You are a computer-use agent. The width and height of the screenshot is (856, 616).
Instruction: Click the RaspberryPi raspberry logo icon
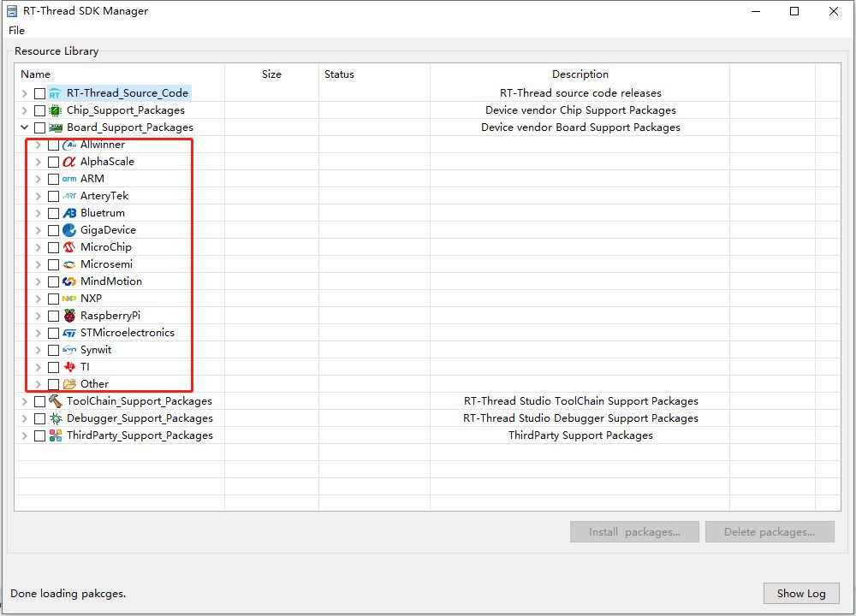coord(69,316)
